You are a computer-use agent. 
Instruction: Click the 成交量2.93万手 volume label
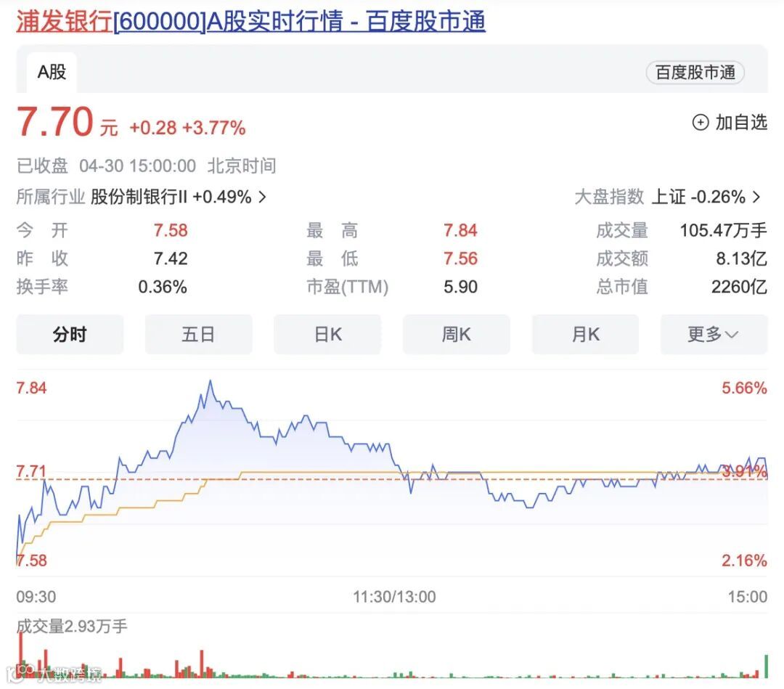(x=72, y=626)
